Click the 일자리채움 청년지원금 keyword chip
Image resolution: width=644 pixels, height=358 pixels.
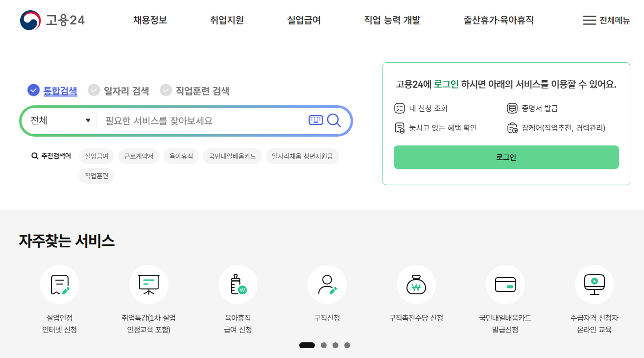[x=302, y=156]
